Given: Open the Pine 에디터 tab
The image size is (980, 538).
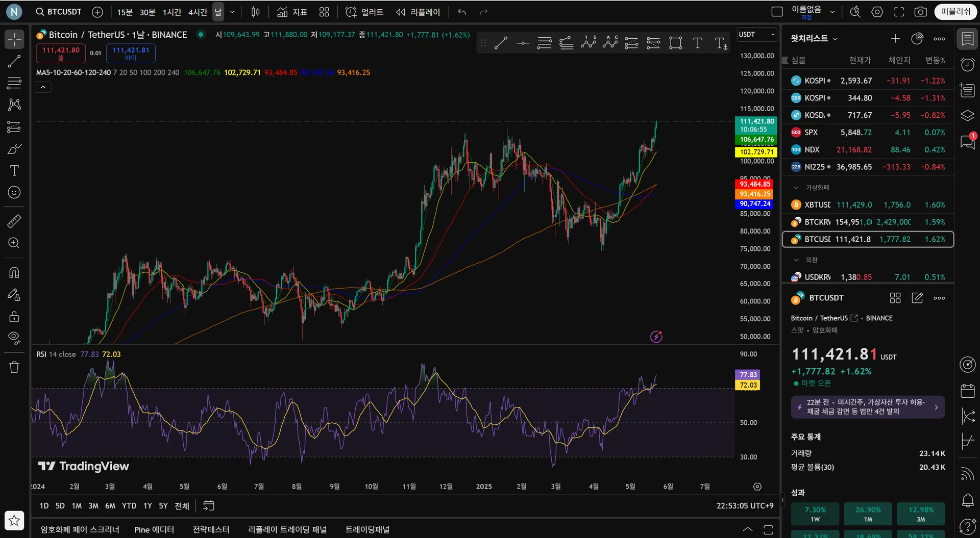Looking at the screenshot, I should [x=154, y=529].
